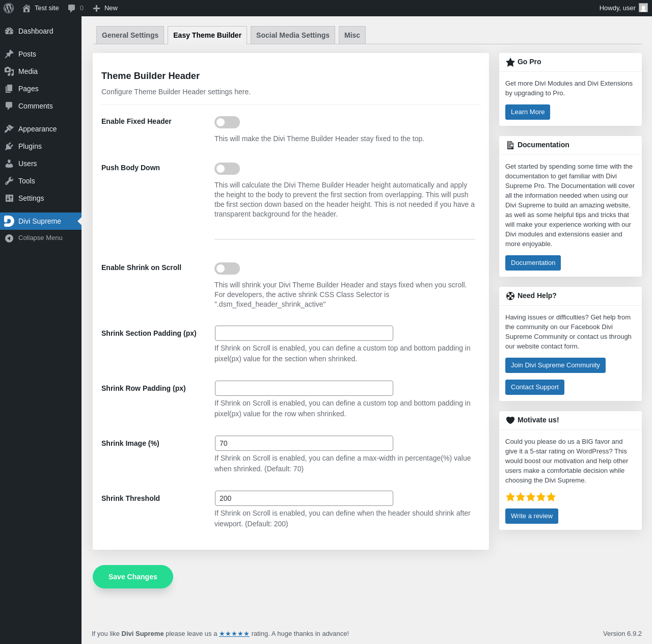Click Collapse Menu text
652x644 pixels.
point(40,238)
